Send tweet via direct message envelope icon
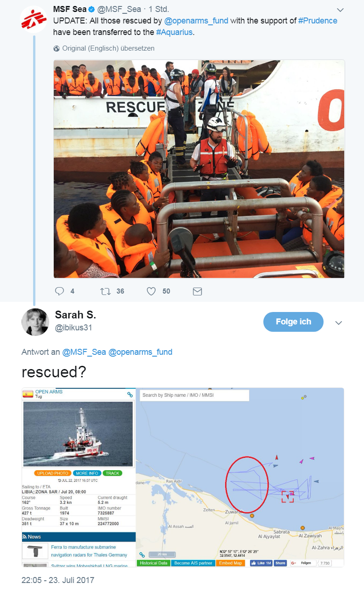 point(197,291)
